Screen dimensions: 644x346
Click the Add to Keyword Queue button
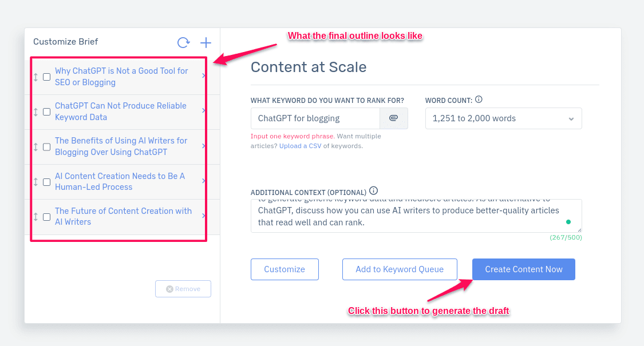(x=400, y=269)
